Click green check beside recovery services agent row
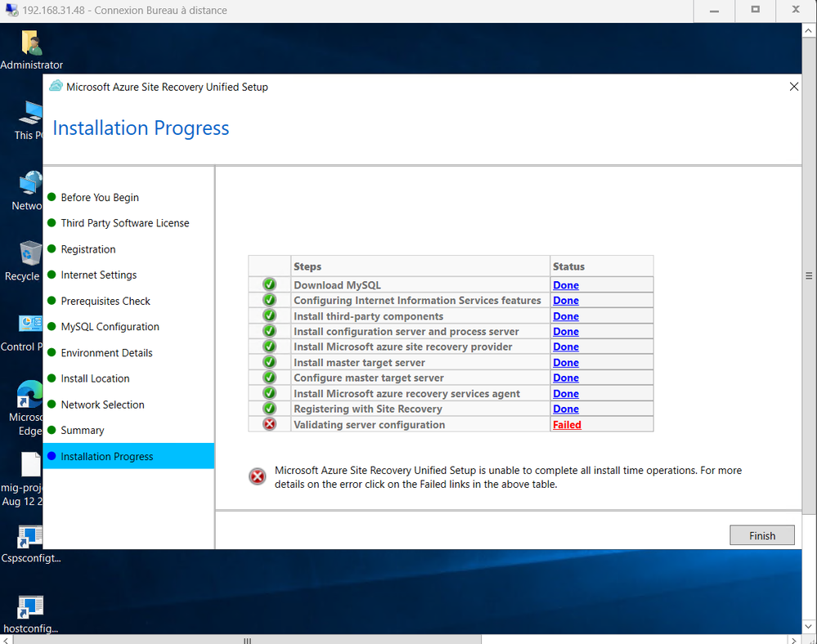 pos(269,392)
